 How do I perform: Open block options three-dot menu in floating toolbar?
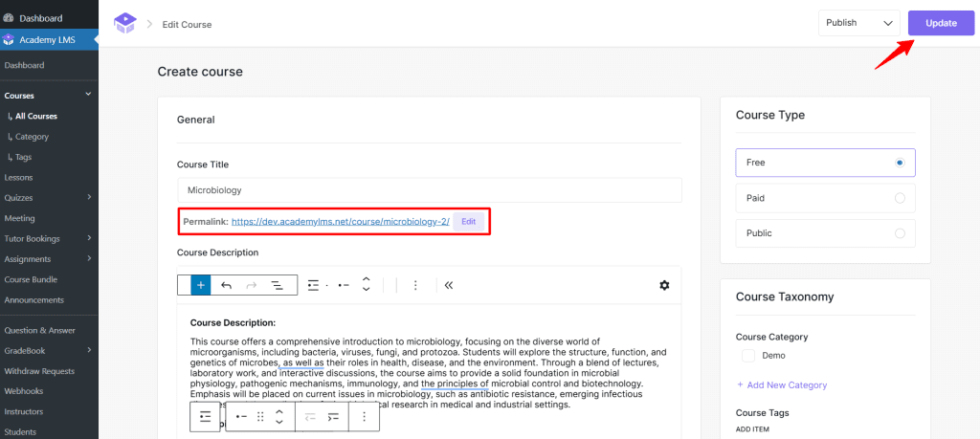[364, 417]
